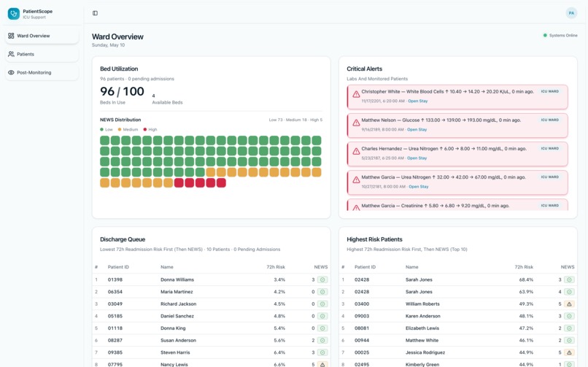Click warning triangle on Matthew Garcia Creatinine alert
This screenshot has height=367, width=588.
point(356,208)
